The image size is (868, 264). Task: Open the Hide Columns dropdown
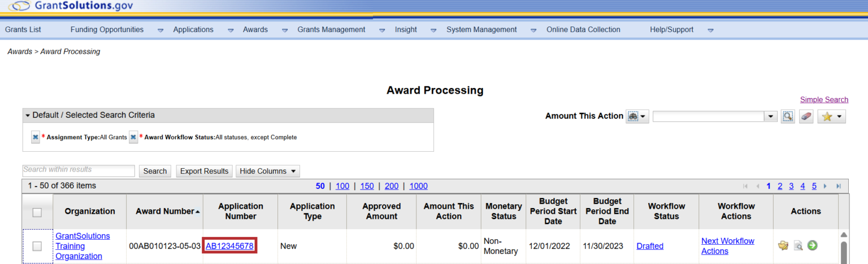(x=267, y=171)
